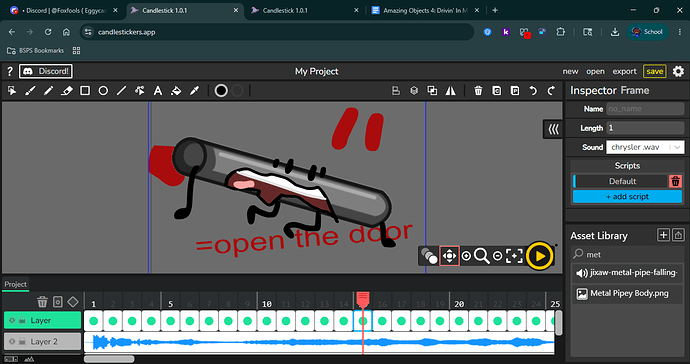Switch to Amazing Objects 4 browser tab
This screenshot has height=364, width=690.
(425, 10)
